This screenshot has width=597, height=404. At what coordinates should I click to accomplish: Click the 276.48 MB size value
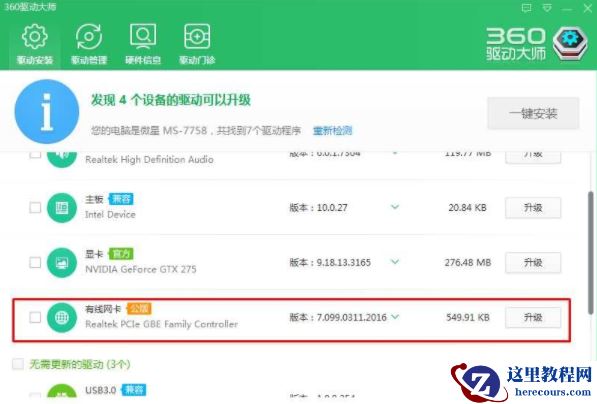468,262
